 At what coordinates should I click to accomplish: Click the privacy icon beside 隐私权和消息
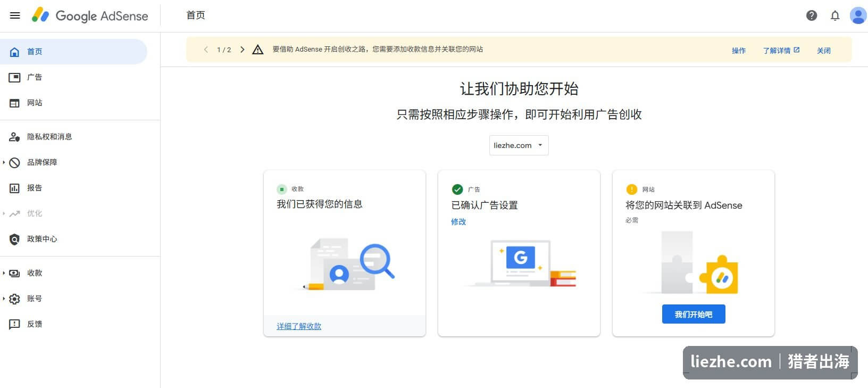coord(15,137)
